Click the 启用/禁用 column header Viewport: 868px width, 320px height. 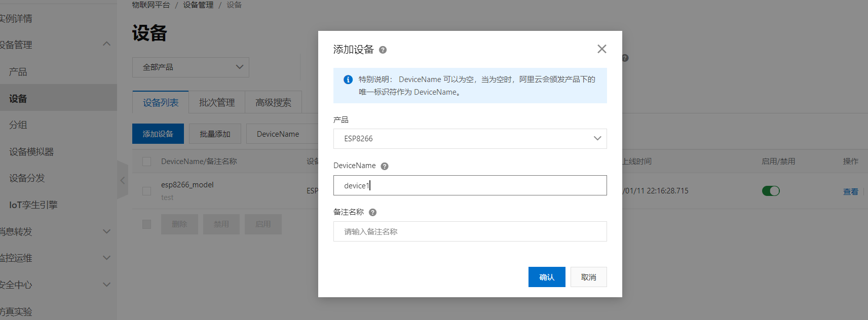[778, 162]
